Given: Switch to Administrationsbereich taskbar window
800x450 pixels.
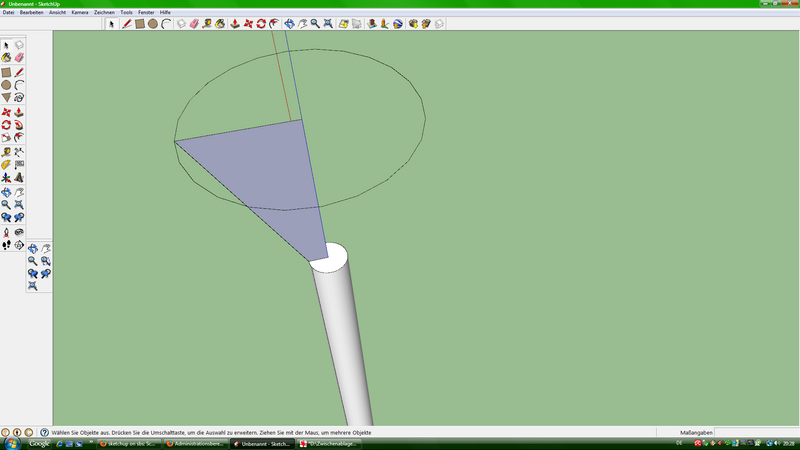Looking at the screenshot, I should tap(195, 444).
